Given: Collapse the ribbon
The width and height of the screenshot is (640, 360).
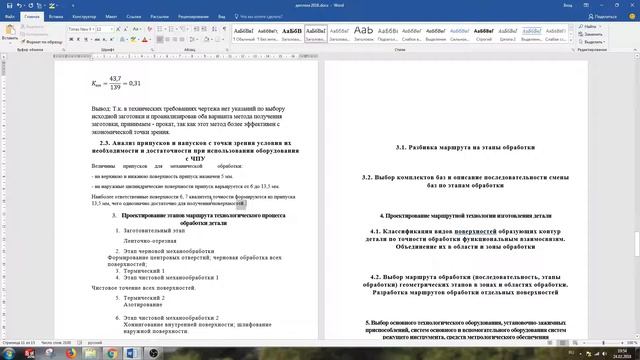Looking at the screenshot, I should coord(635,50).
